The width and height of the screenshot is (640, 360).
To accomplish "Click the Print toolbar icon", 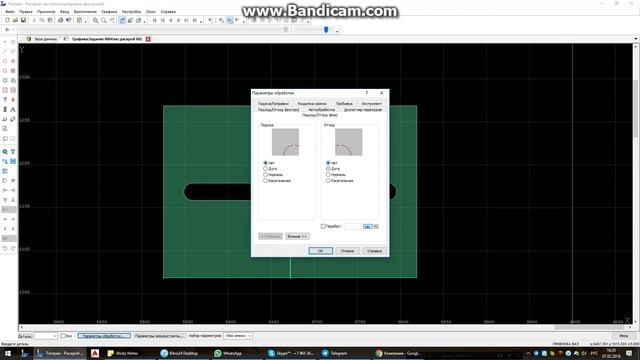I will (60, 20).
